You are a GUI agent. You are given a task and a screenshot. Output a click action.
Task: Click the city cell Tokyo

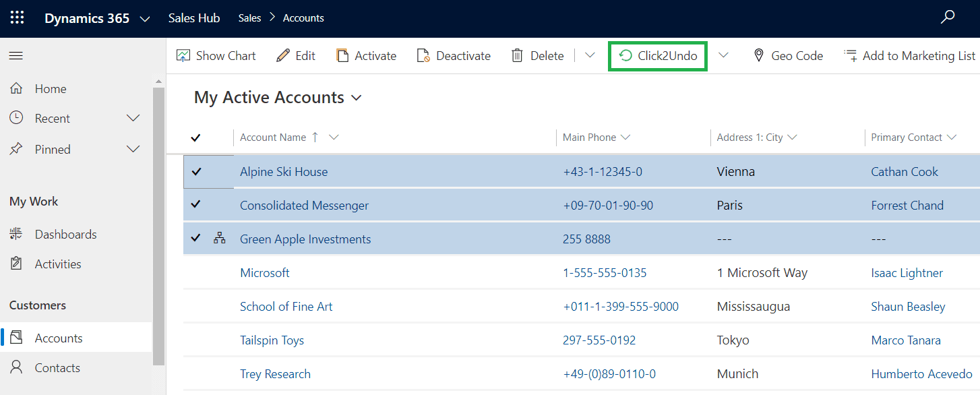coord(733,340)
